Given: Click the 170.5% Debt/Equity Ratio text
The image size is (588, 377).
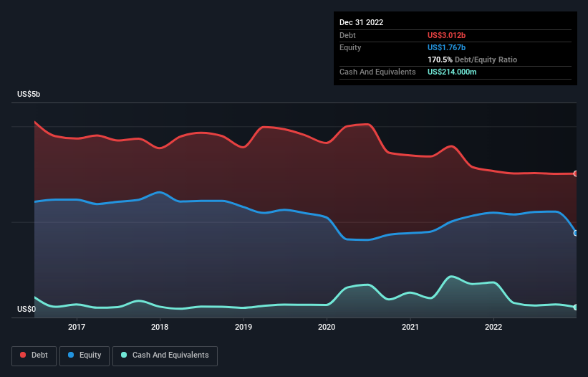Looking at the screenshot, I should click(x=472, y=59).
